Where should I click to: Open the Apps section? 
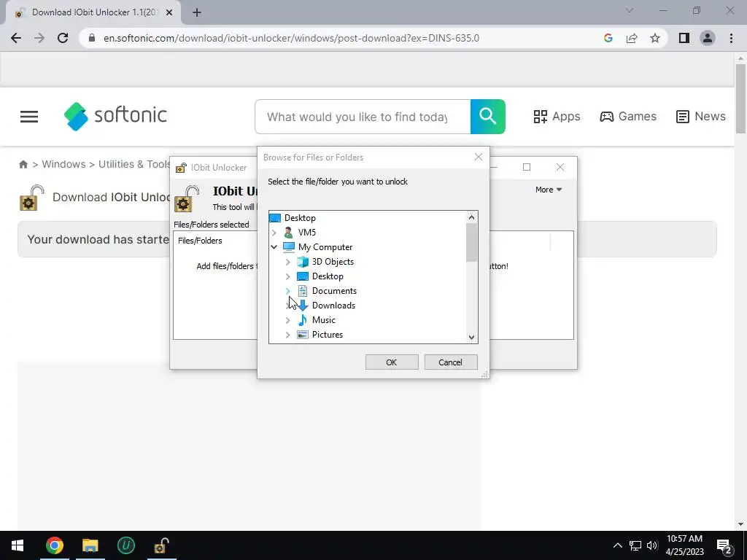[557, 116]
